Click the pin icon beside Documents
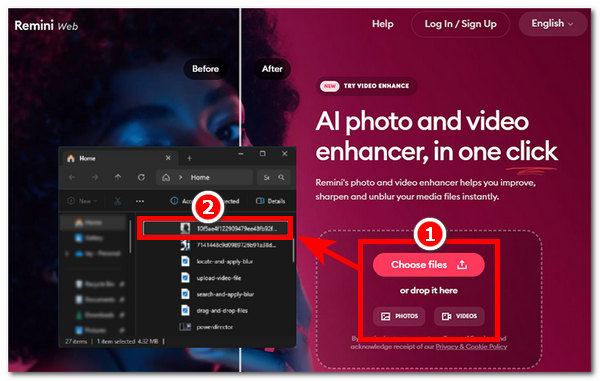This screenshot has height=381, width=600. click(x=122, y=300)
